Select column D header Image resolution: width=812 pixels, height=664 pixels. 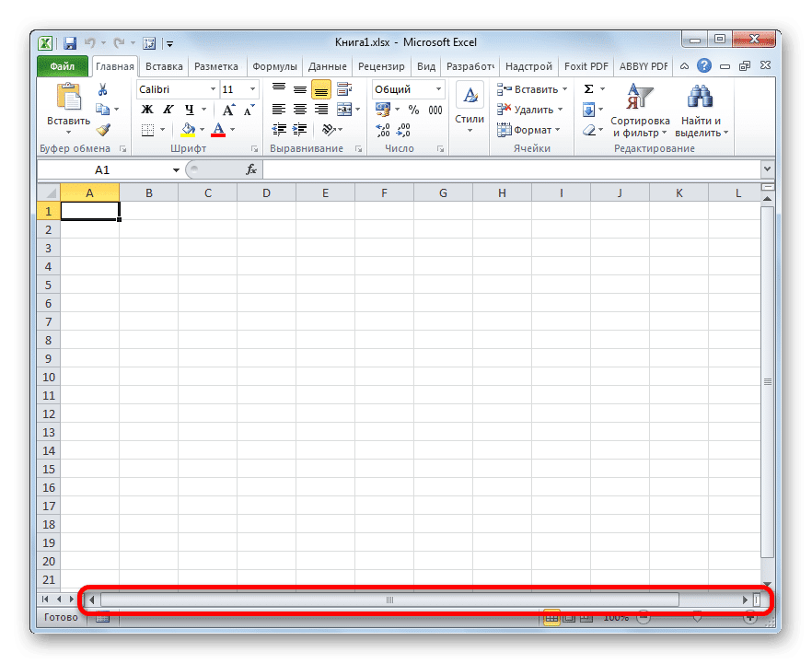[x=266, y=192]
